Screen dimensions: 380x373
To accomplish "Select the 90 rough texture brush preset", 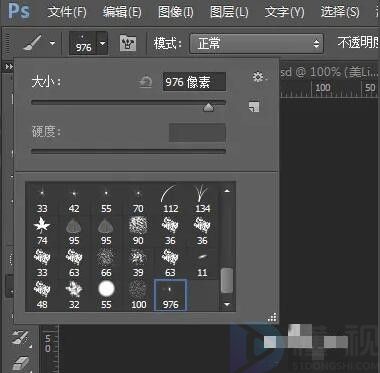I will [138, 231].
